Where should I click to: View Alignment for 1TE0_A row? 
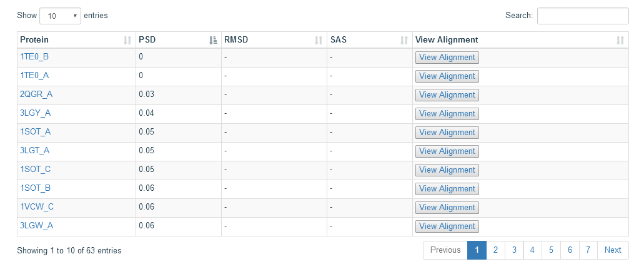click(447, 76)
